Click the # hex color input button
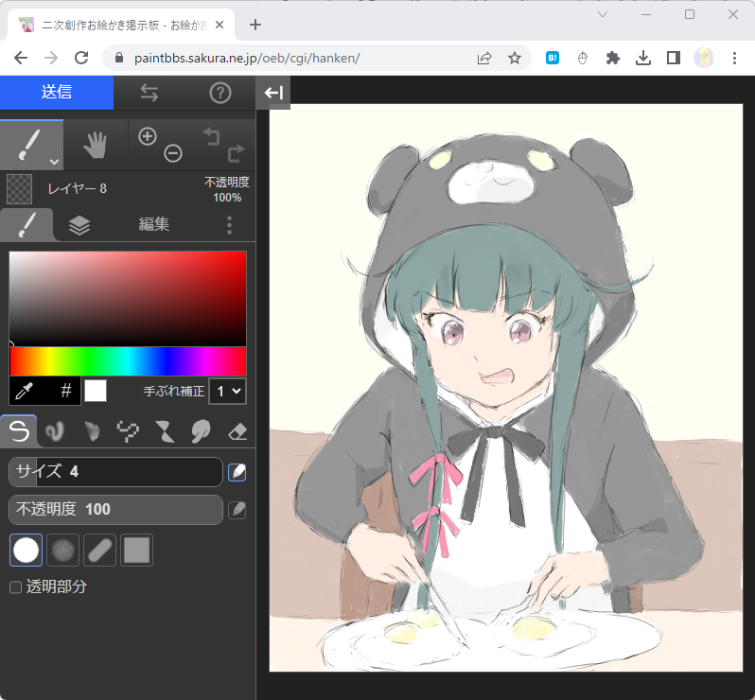 coord(66,391)
